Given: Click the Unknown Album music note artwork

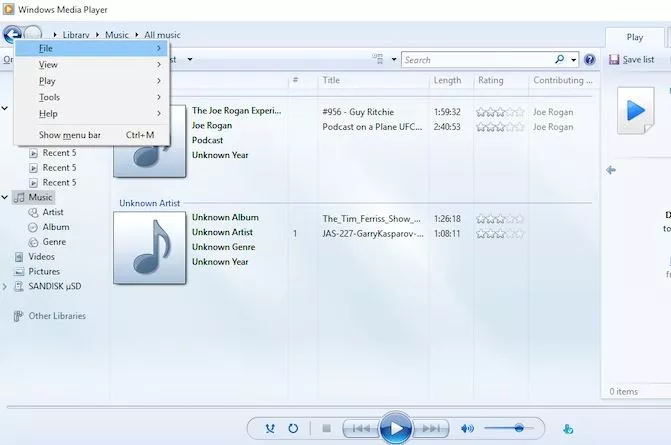Looking at the screenshot, I should click(150, 247).
